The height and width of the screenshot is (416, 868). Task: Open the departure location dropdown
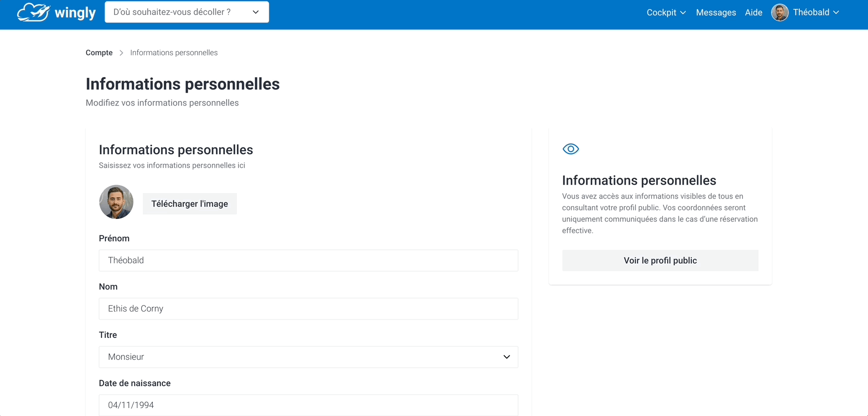187,12
